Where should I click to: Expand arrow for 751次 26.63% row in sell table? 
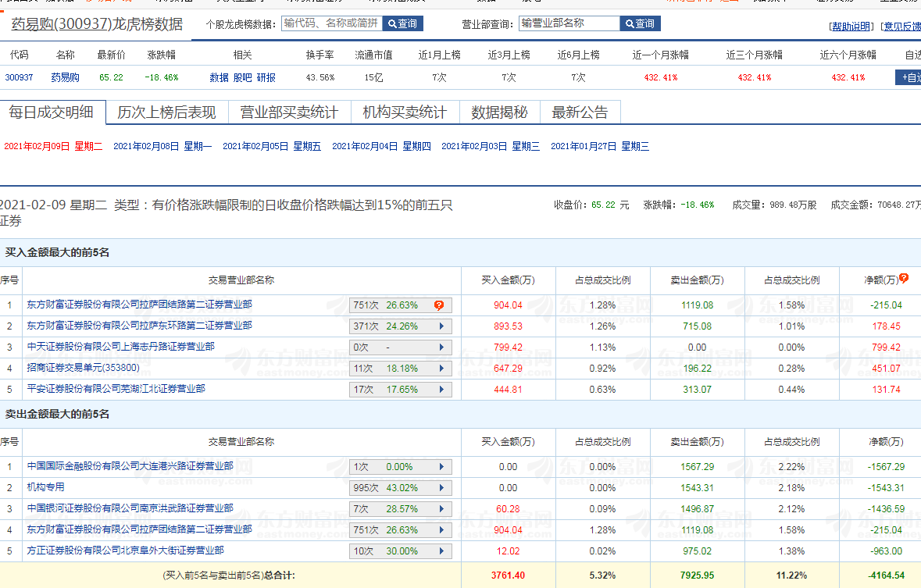441,530
